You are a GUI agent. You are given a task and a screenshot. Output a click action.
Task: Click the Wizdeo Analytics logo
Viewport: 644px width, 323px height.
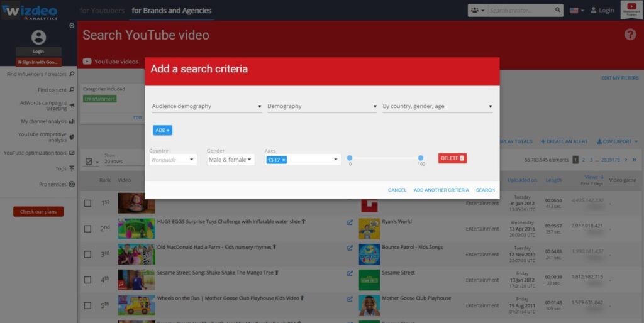tap(31, 10)
